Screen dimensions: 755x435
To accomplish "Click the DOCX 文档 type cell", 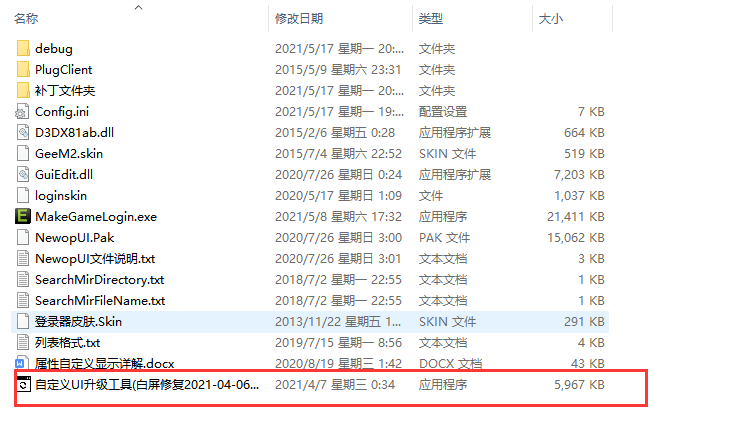I will tap(450, 363).
